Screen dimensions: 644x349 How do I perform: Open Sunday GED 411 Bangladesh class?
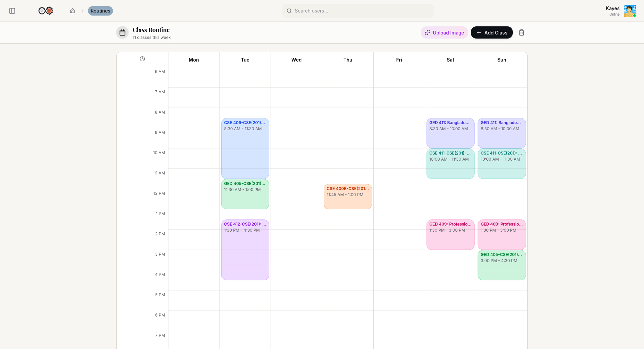pos(502,133)
